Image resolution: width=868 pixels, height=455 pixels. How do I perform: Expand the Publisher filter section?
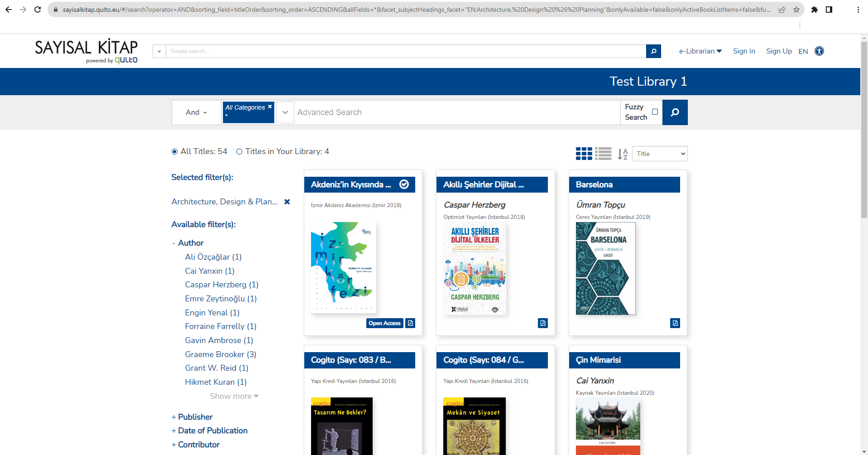tap(192, 417)
